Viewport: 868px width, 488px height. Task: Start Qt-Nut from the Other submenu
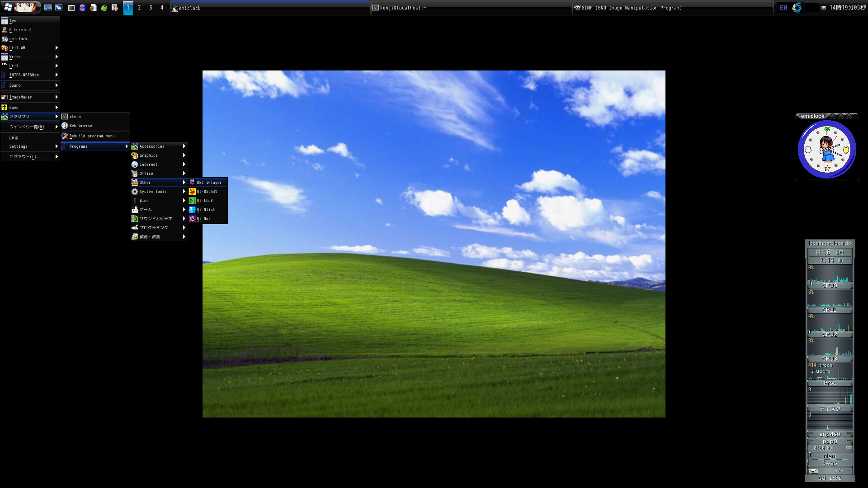[x=203, y=219]
